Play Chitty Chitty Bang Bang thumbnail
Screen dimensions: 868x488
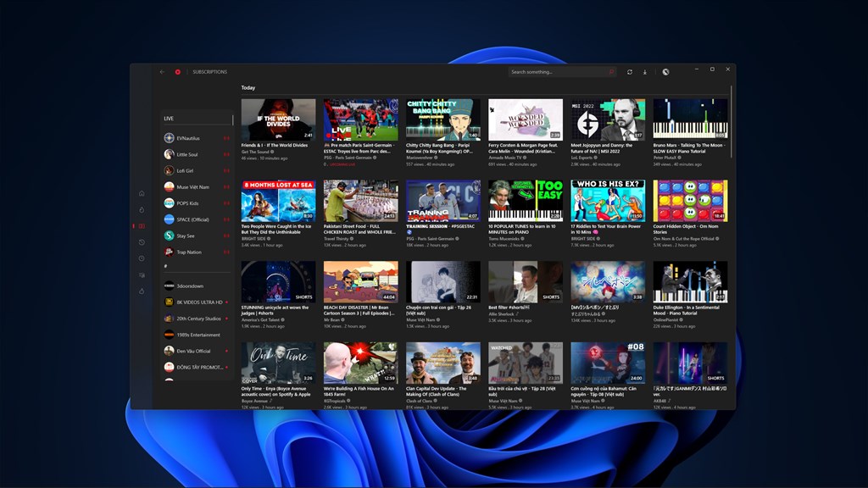(x=442, y=119)
